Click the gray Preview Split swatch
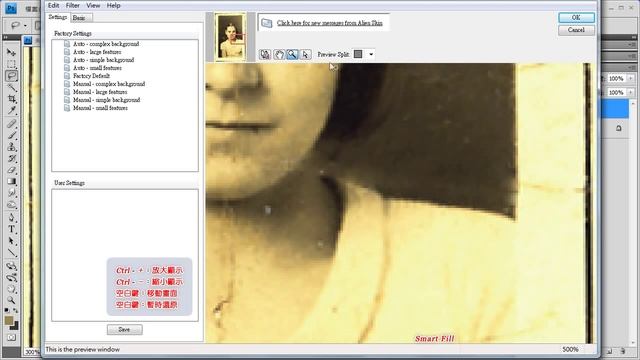The width and height of the screenshot is (640, 360). click(x=358, y=54)
